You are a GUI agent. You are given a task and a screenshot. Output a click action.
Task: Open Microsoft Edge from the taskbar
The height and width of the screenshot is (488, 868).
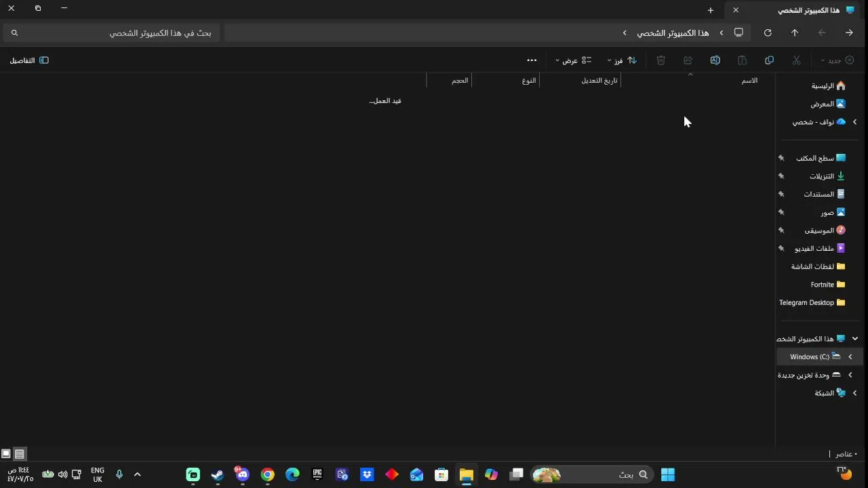pos(292,474)
